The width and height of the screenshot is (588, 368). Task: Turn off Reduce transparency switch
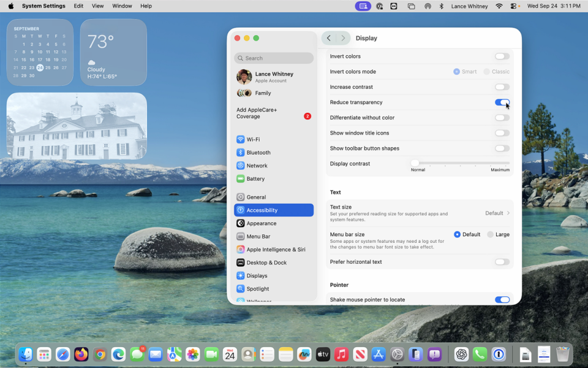502,102
